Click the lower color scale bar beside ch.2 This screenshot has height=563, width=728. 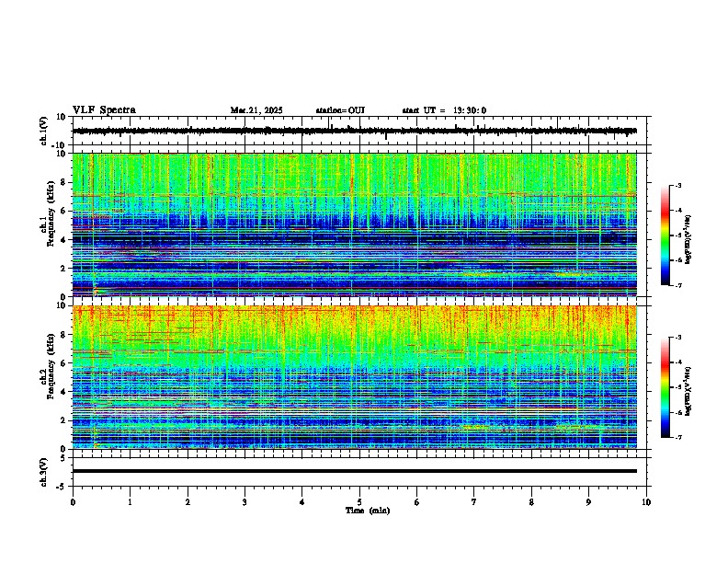click(665, 387)
